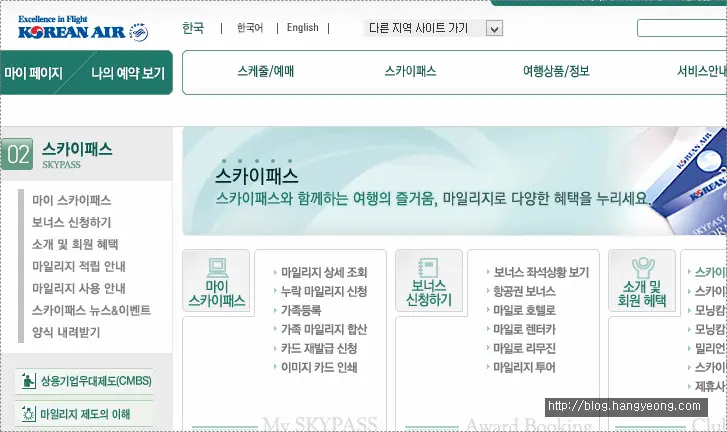
Task: Open sidebar 마이 스카이패스 link
Action: [71, 201]
